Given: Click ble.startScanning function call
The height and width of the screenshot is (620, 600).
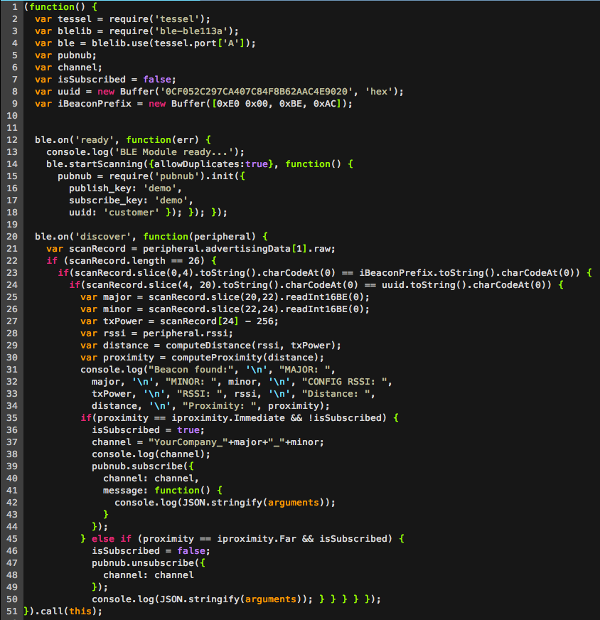Looking at the screenshot, I should point(95,163).
